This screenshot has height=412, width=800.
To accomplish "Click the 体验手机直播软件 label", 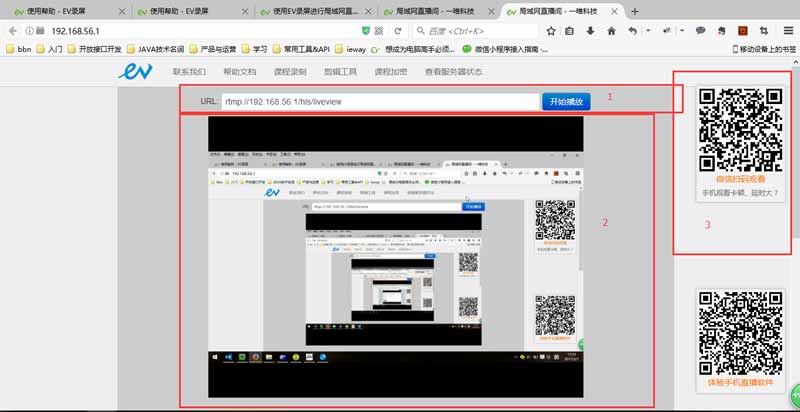I will click(x=740, y=382).
